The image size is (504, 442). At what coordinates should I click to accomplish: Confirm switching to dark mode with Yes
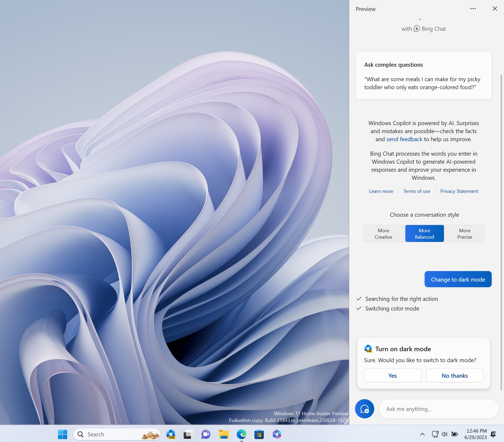point(392,375)
